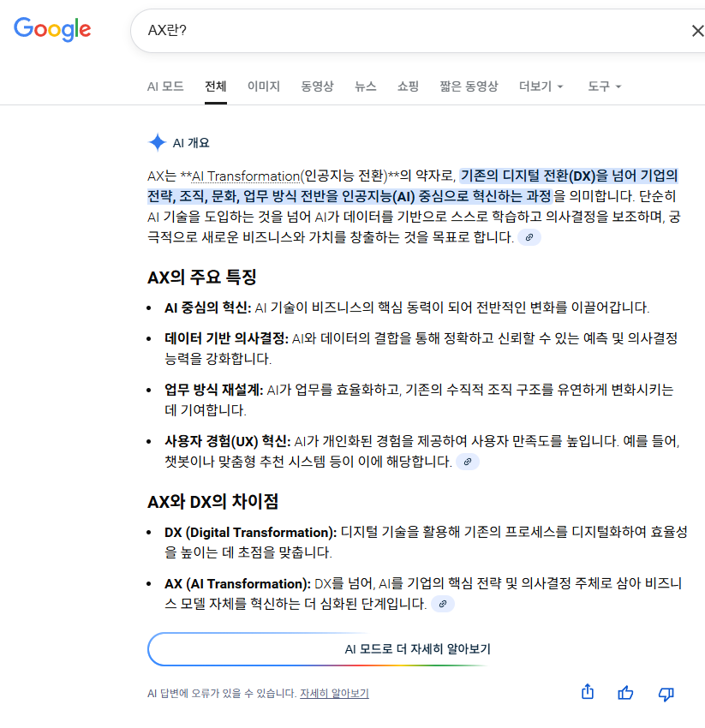Expand the 도구 dropdown

604,87
